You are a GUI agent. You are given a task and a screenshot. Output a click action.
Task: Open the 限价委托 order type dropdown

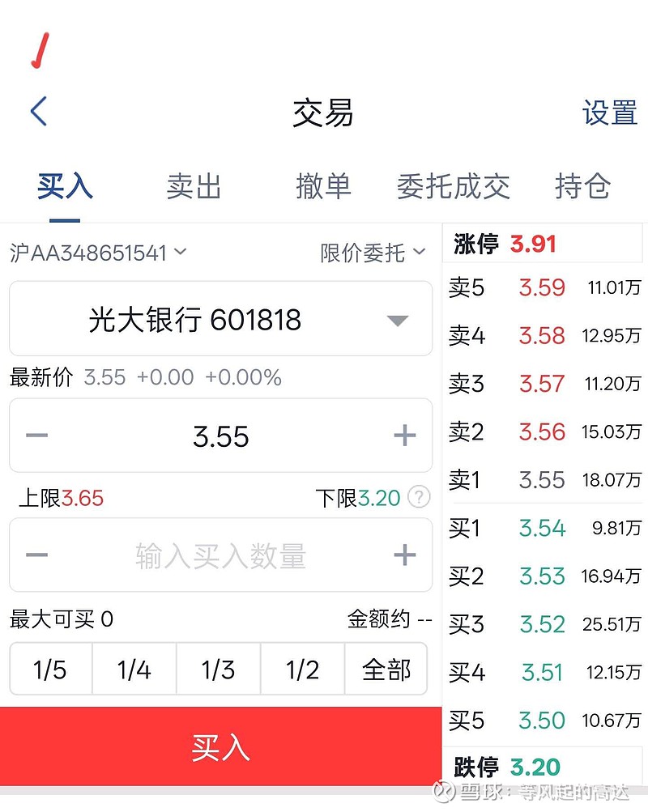373,253
